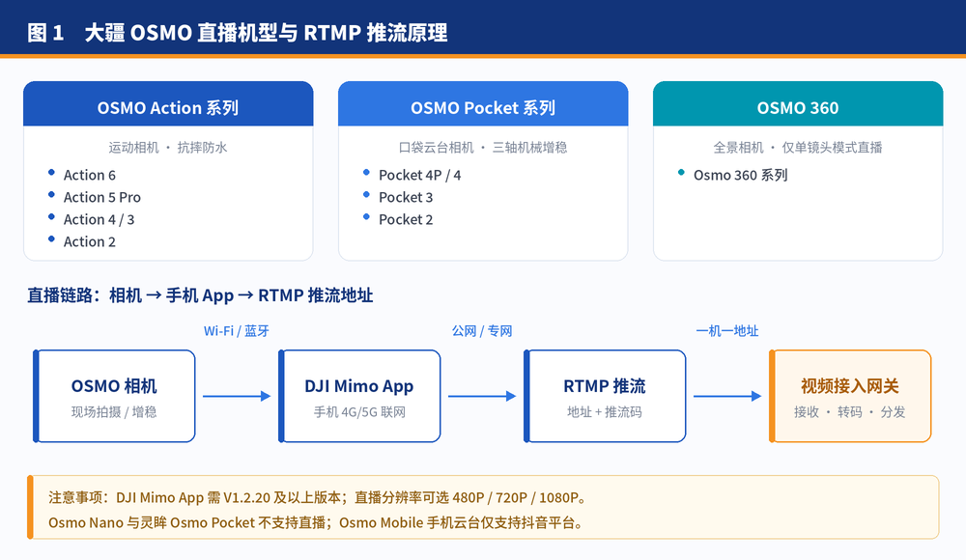Click the note line starting "注意事项：DJI Mimo App"
Image resolution: width=966 pixels, height=560 pixels.
pos(319,497)
